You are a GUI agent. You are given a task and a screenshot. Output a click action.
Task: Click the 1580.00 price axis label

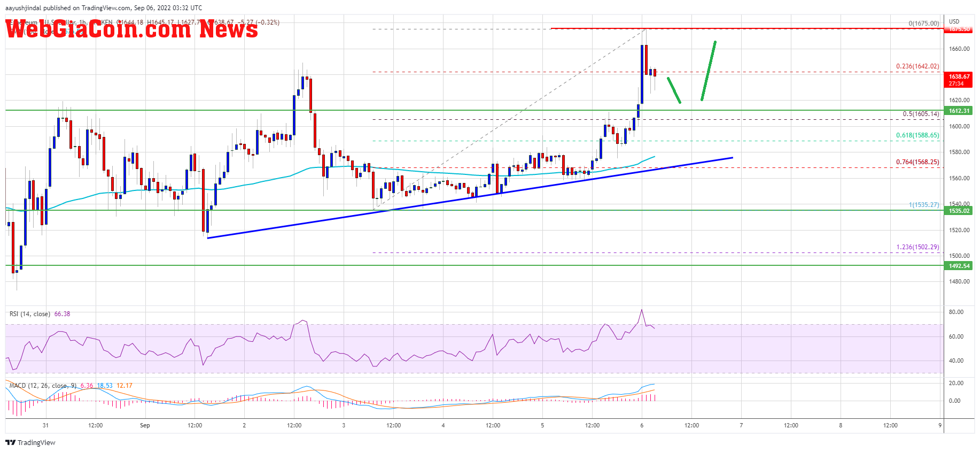point(959,152)
